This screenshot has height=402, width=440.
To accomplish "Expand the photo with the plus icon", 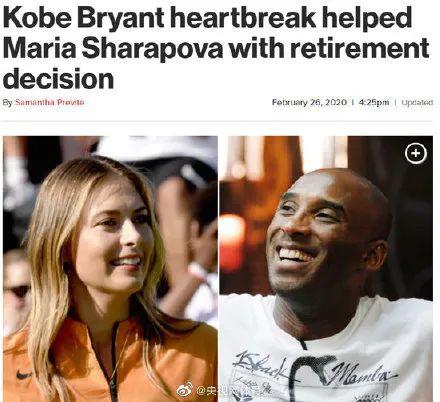I will [416, 153].
